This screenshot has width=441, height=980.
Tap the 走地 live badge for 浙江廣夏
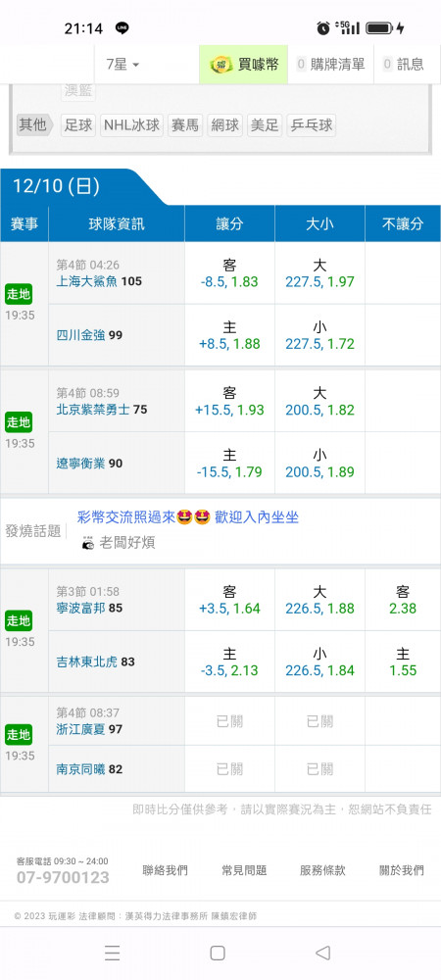pos(18,734)
